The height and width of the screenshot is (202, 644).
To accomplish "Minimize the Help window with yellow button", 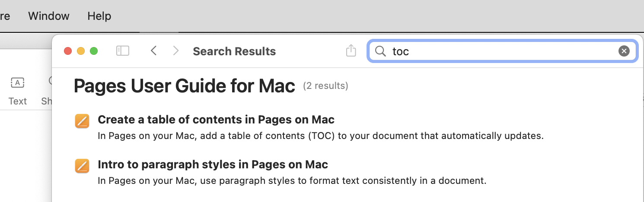I will click(x=81, y=51).
